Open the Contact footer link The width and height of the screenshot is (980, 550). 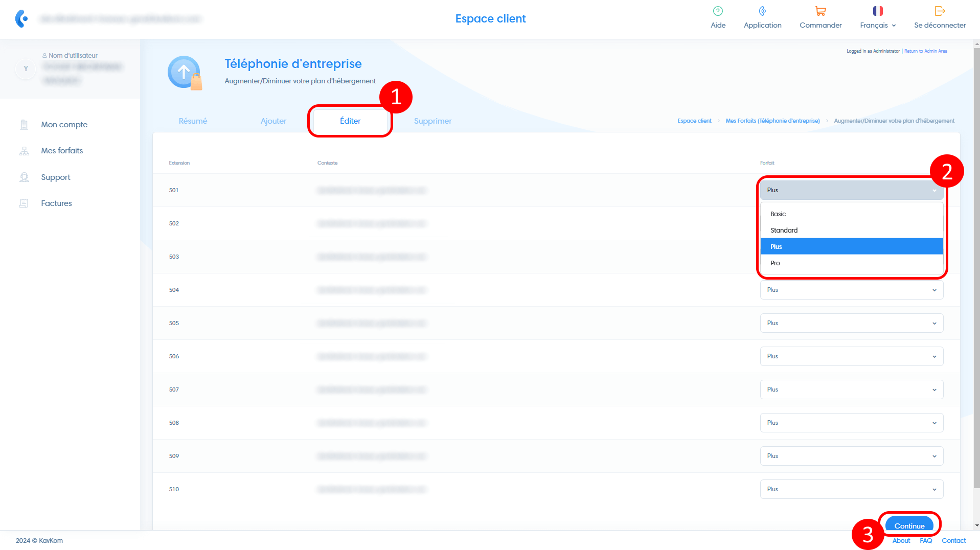953,541
